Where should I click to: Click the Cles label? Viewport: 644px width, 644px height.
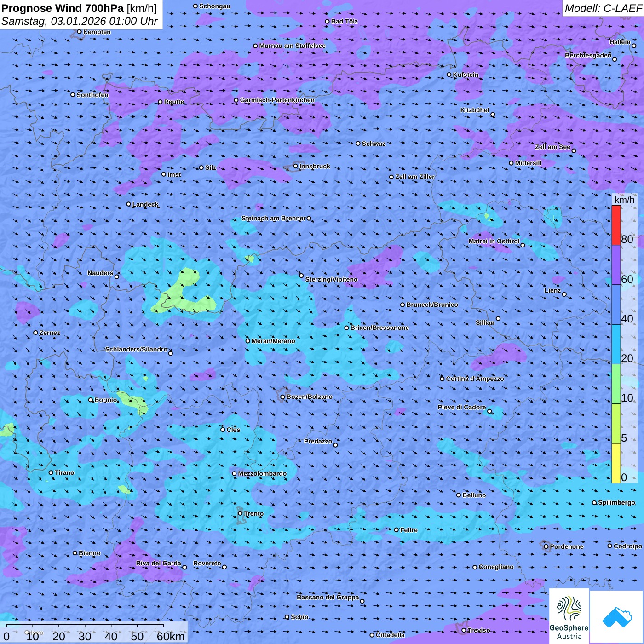[x=233, y=430]
